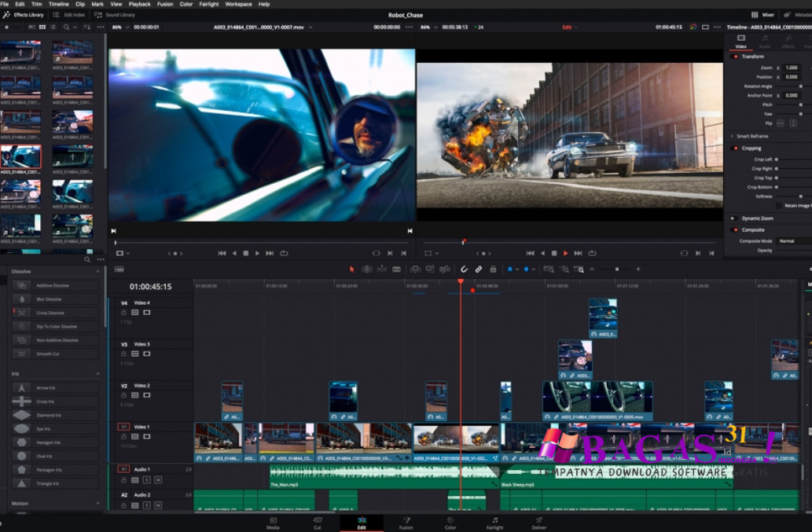Jump to first frame in timeline viewer
Screen dimensions: 812x532
pos(530,253)
